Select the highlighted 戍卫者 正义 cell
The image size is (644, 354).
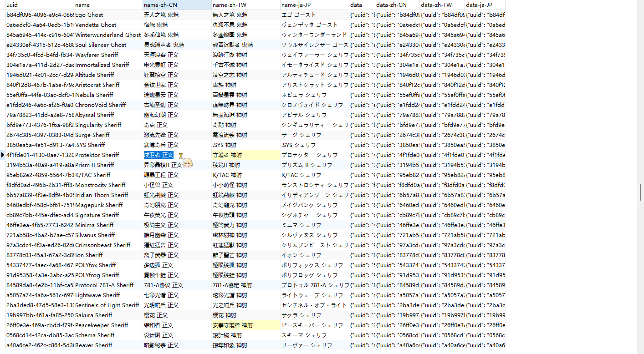[159, 155]
